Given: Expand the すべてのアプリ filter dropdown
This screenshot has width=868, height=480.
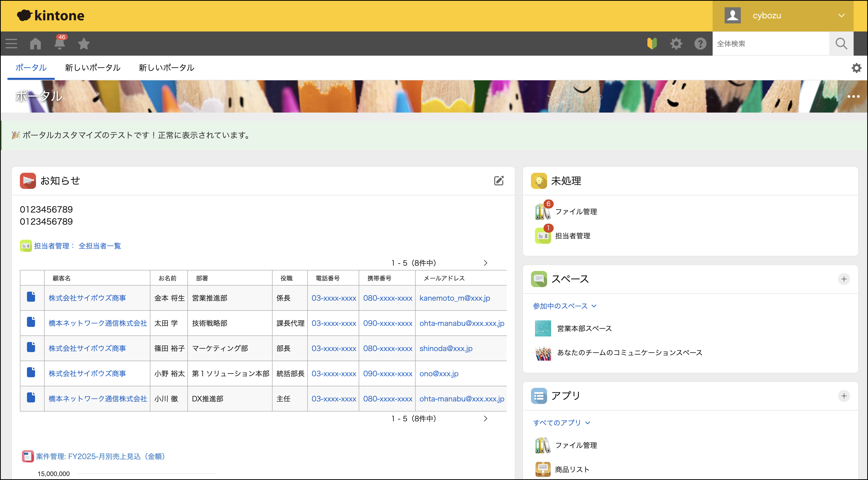Looking at the screenshot, I should (x=561, y=423).
